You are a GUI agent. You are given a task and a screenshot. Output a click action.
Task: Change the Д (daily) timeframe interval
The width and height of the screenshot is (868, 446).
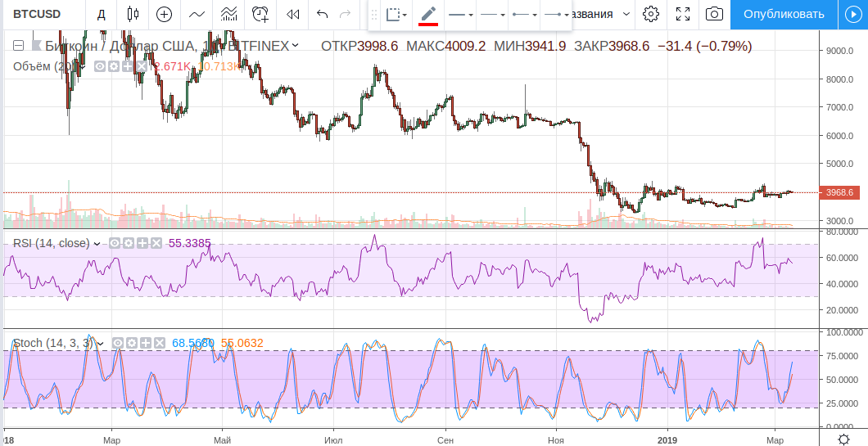[102, 14]
